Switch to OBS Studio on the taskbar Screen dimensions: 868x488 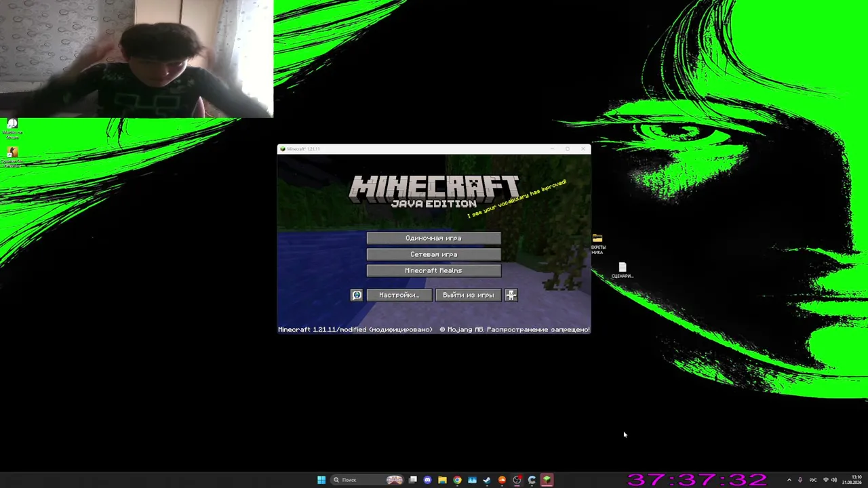(x=517, y=480)
